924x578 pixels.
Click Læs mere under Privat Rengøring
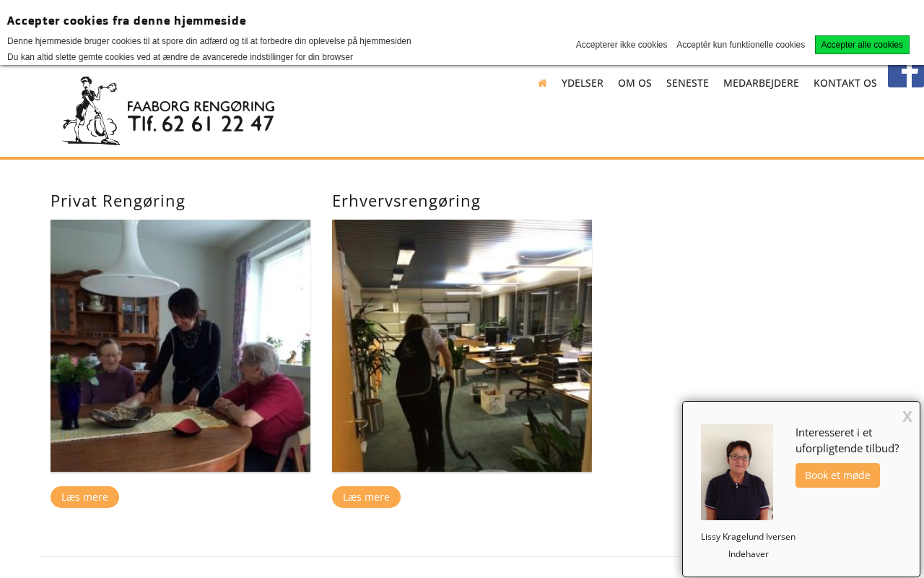[x=84, y=497]
